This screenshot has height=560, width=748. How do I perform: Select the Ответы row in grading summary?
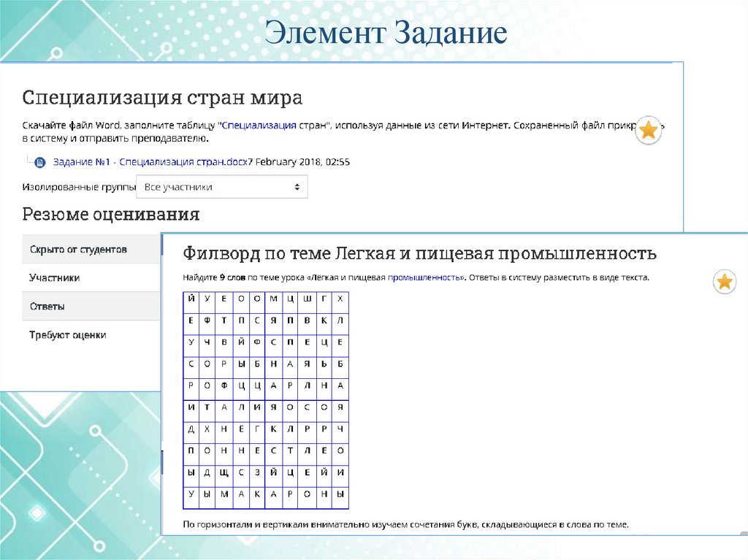point(91,306)
